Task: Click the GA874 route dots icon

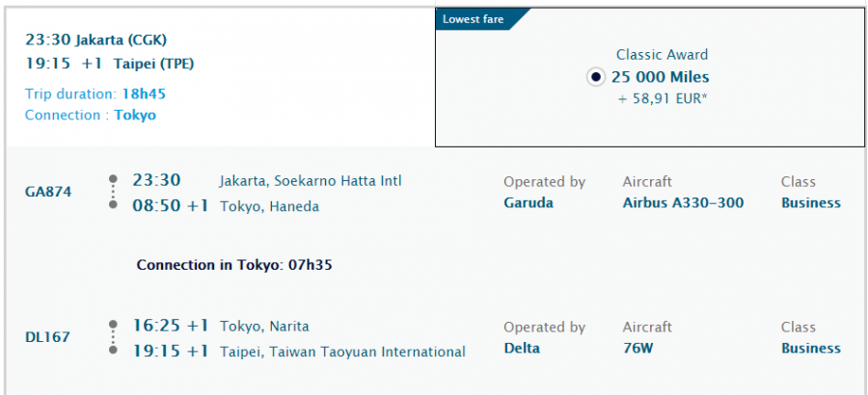Action: [113, 192]
